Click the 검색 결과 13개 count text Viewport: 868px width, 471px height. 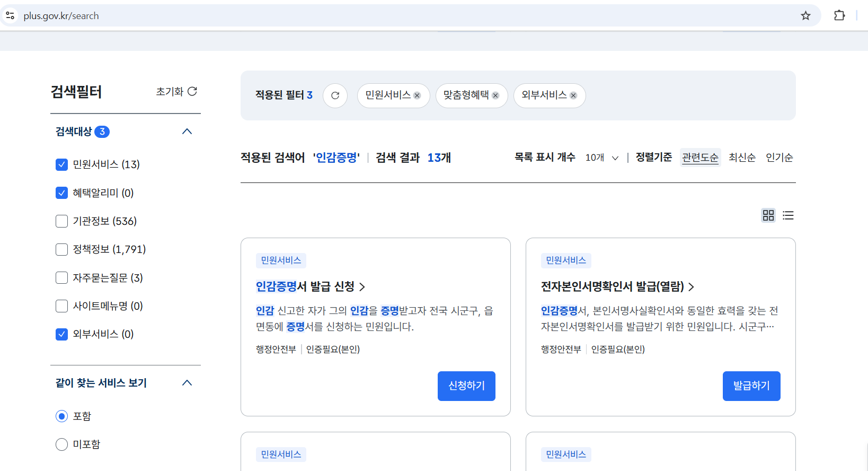413,158
